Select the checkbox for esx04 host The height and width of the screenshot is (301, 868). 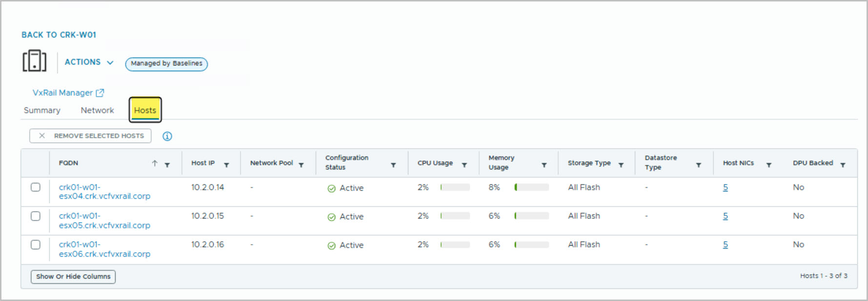(x=36, y=187)
